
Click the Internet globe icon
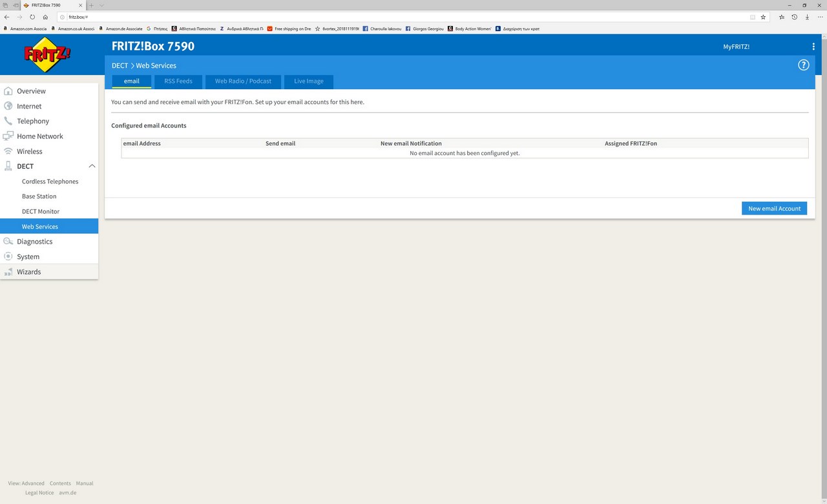8,106
